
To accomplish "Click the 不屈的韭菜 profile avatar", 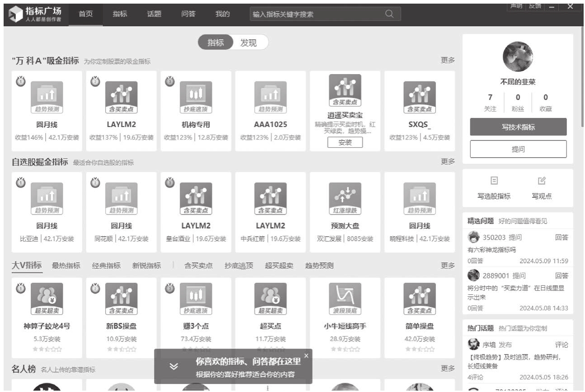I will point(518,56).
